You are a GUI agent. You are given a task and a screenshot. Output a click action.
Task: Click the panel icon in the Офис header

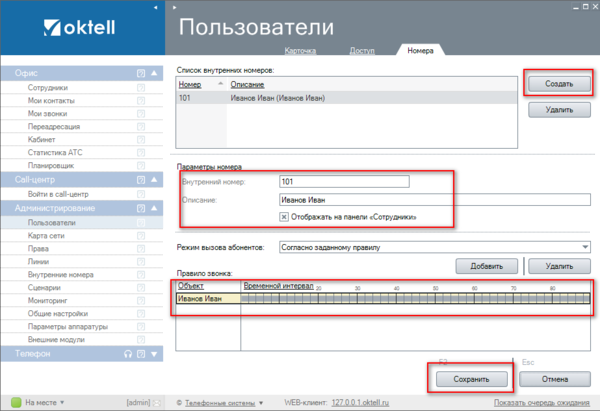click(141, 73)
